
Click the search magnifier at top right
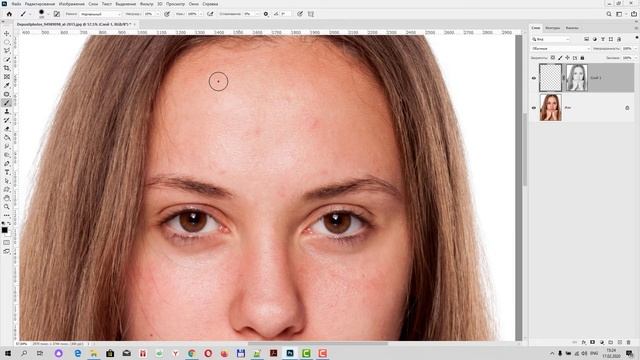[609, 14]
